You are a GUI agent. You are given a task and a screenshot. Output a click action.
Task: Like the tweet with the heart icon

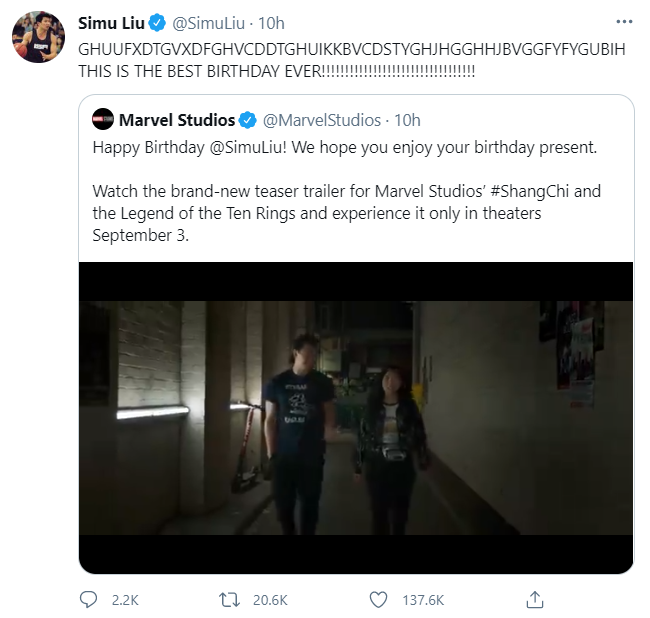pos(378,599)
